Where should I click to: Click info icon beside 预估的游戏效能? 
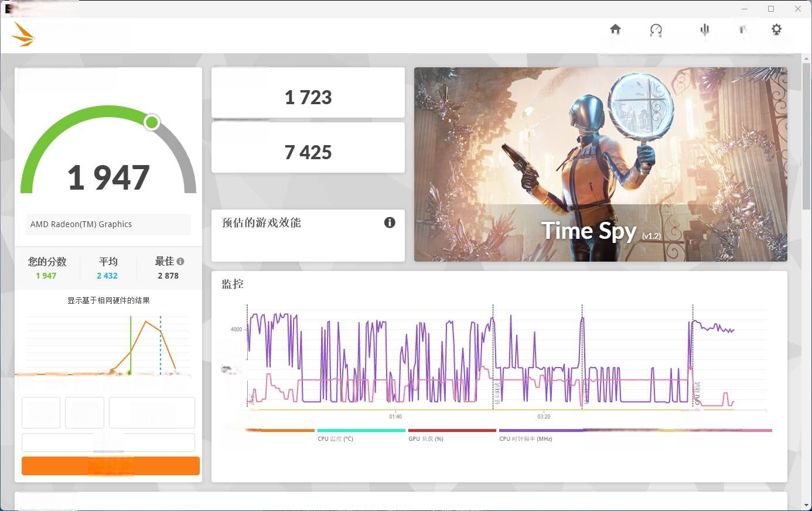coord(390,222)
